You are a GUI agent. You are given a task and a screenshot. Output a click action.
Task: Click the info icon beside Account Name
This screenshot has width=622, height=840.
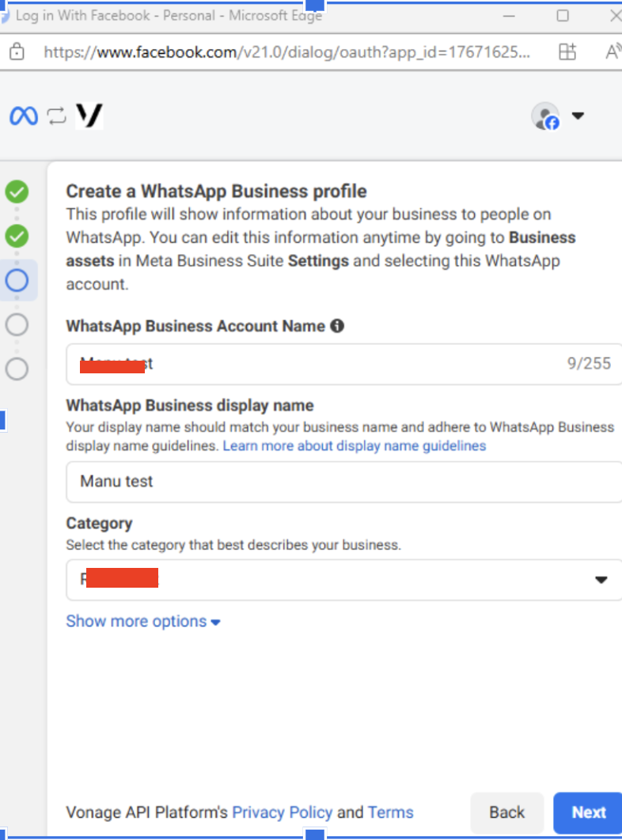pyautogui.click(x=337, y=326)
